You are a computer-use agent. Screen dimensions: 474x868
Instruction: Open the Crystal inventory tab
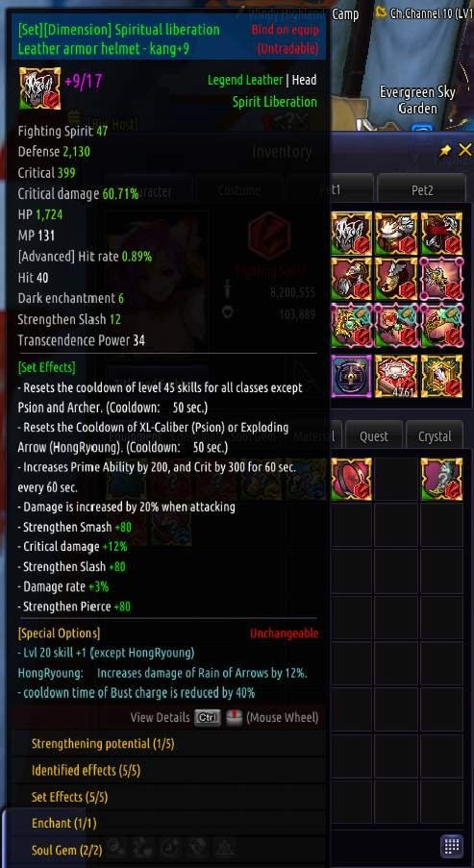point(435,436)
